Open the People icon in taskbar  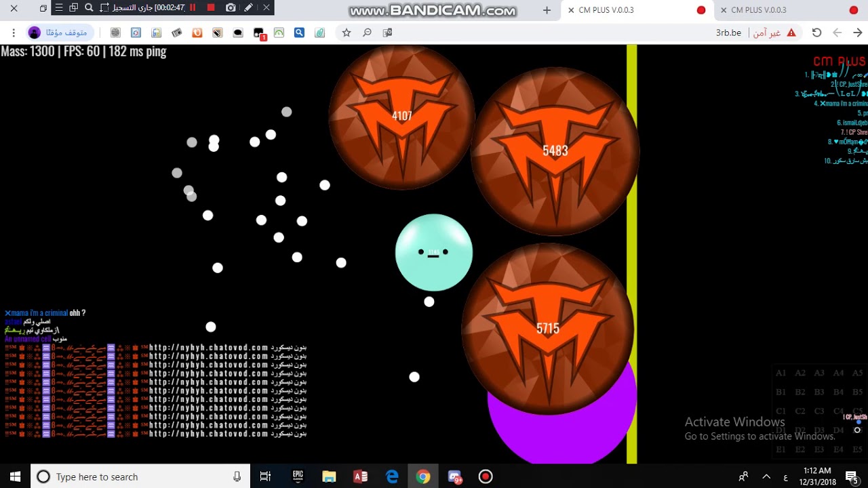click(x=744, y=476)
